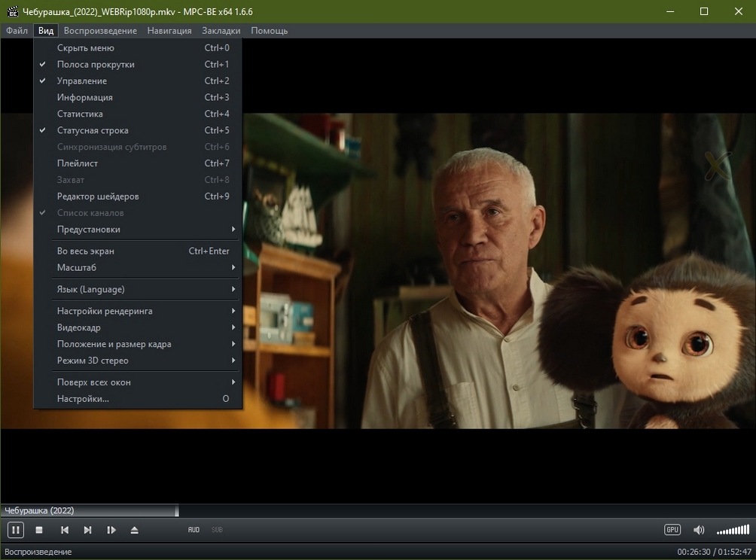
Task: Open the Файл menu
Action: (17, 31)
